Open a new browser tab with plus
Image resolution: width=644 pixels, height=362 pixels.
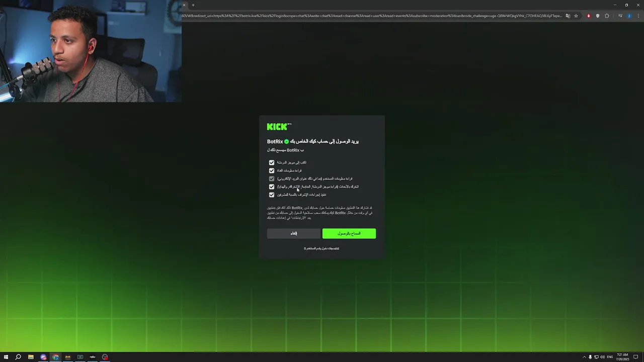(193, 5)
